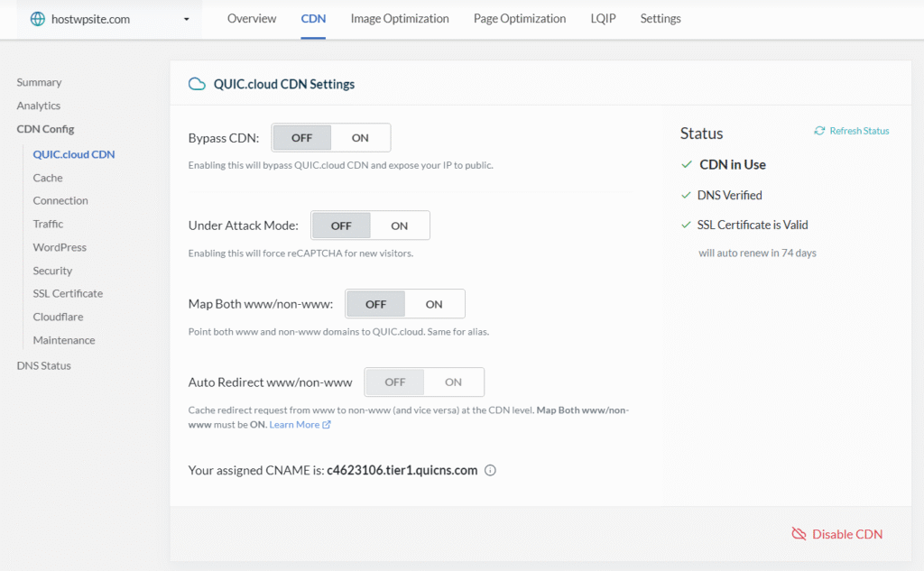Click the red crossed-cloud icon beside Disable CDN
Image resolution: width=924 pixels, height=571 pixels.
pos(799,534)
